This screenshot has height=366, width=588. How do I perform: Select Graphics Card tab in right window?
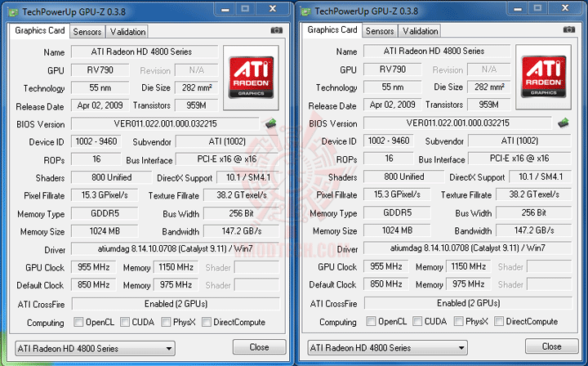tap(332, 30)
